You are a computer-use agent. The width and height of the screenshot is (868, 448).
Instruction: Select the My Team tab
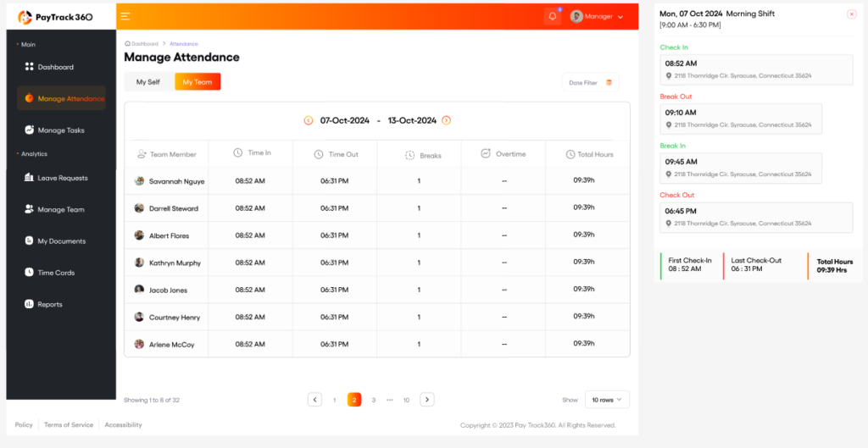(x=198, y=82)
